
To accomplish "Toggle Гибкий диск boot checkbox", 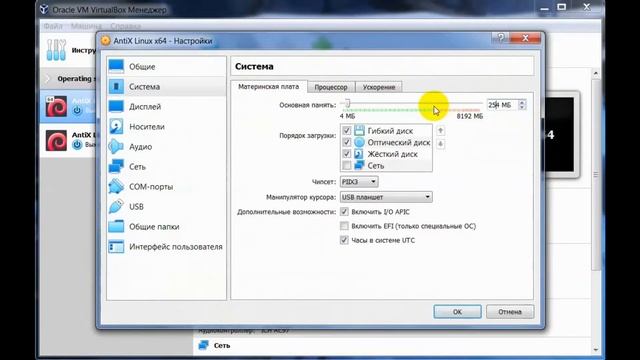I will [347, 131].
